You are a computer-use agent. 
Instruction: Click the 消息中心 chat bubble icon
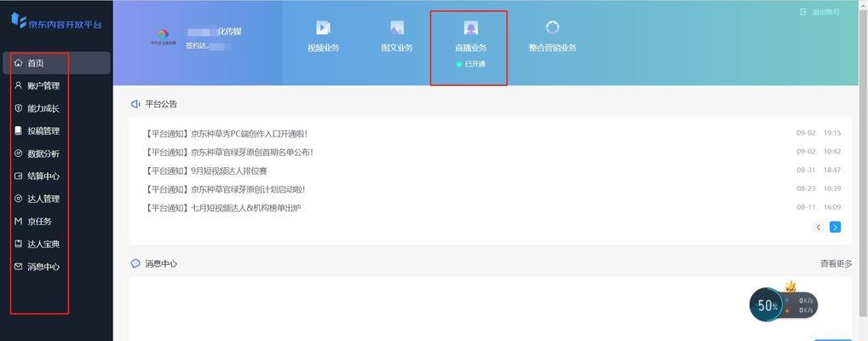click(x=135, y=263)
